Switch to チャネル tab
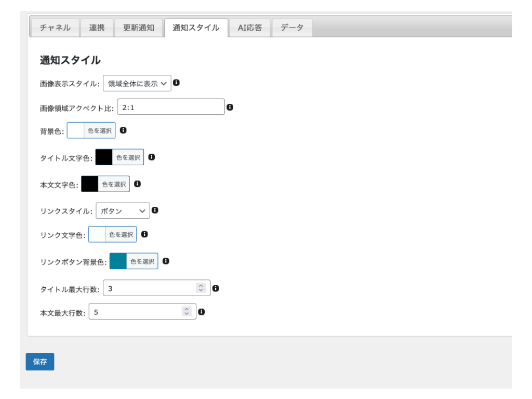The image size is (532, 399). [55, 28]
